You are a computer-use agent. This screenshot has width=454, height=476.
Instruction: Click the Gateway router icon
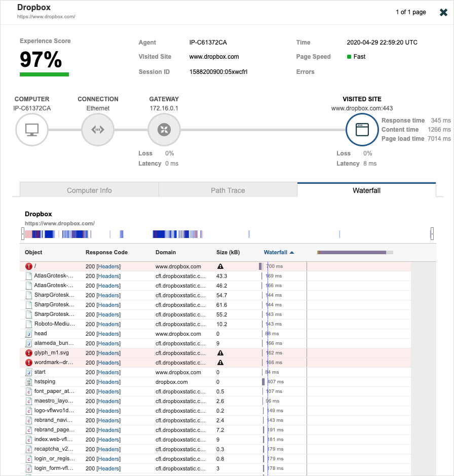(164, 130)
